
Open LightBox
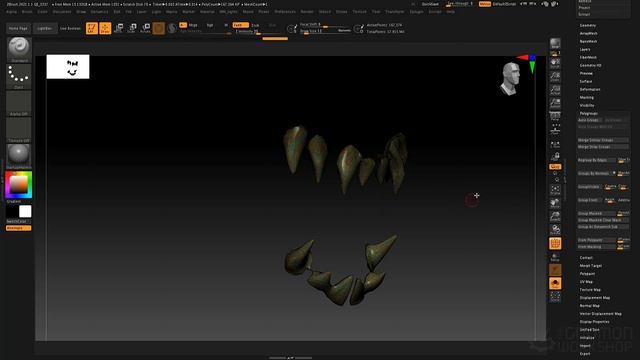(44, 29)
